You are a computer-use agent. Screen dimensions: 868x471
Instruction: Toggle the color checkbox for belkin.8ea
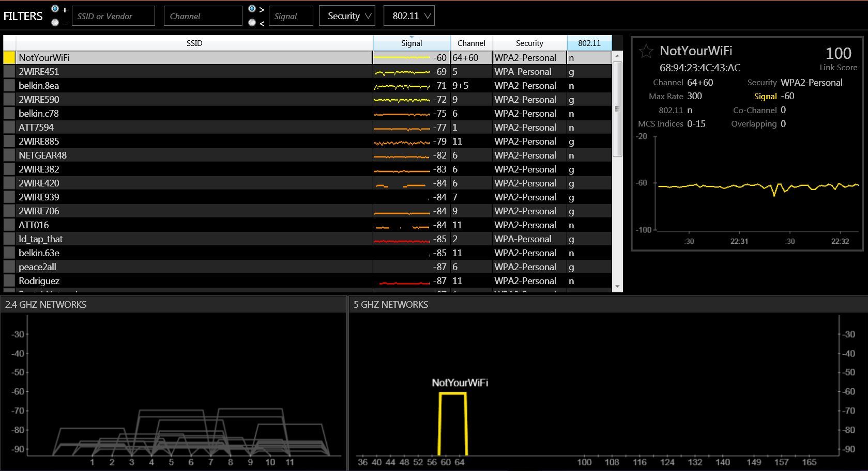[9, 85]
